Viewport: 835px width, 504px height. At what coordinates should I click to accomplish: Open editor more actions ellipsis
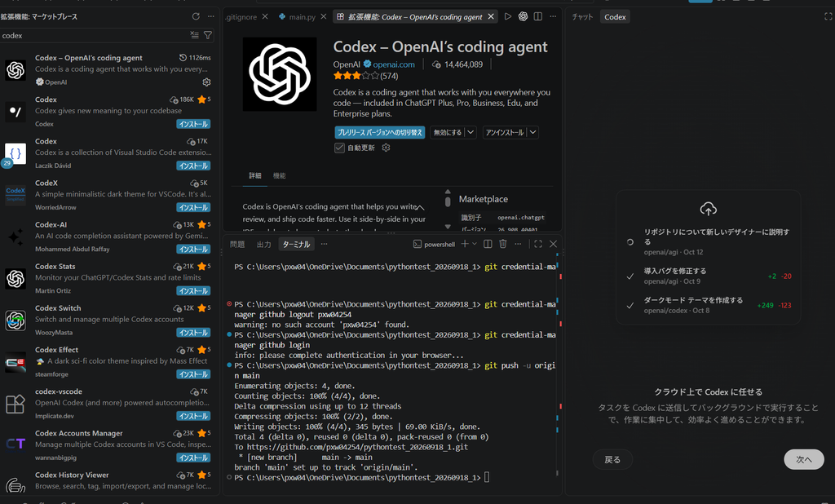(553, 16)
